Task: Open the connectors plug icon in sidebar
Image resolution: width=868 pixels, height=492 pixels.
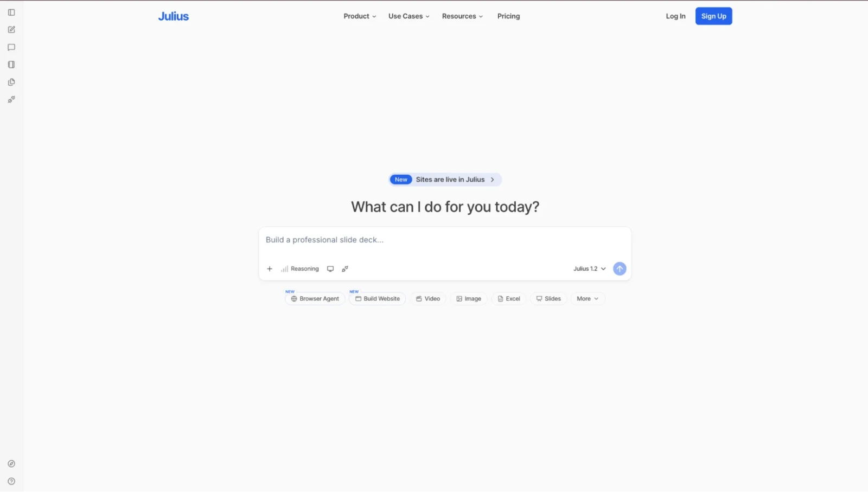Action: [11, 99]
